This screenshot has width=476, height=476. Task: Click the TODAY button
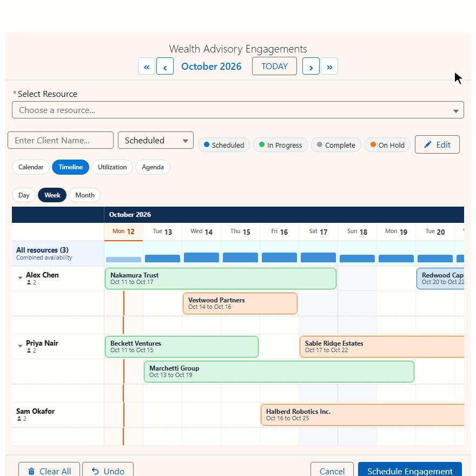point(274,66)
